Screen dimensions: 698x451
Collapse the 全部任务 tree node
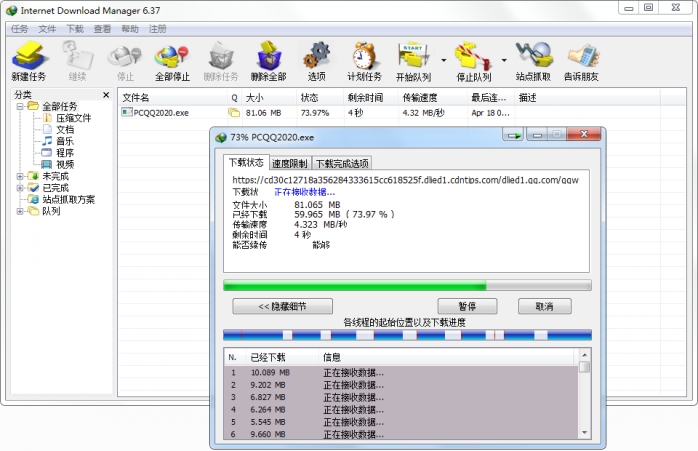20,106
